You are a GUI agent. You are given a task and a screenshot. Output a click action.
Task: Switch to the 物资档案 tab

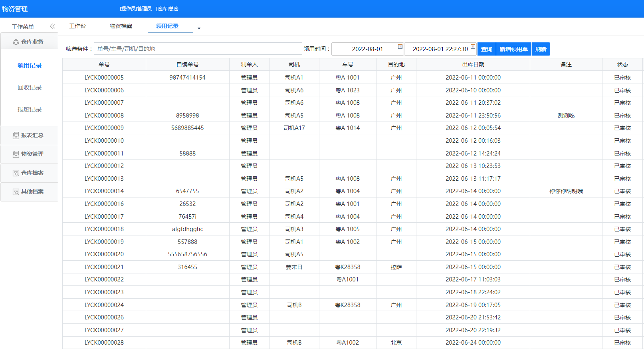[x=121, y=26]
